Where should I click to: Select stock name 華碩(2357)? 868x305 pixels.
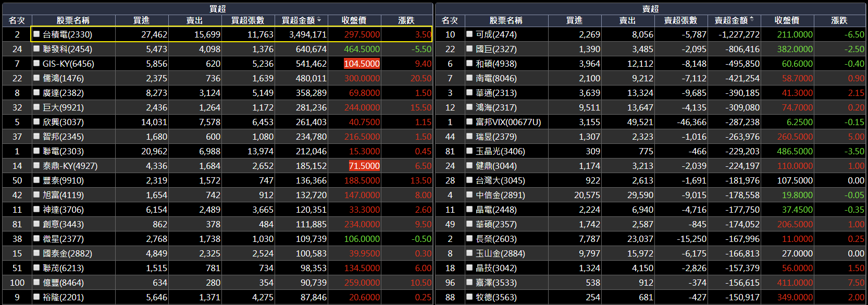(x=496, y=224)
